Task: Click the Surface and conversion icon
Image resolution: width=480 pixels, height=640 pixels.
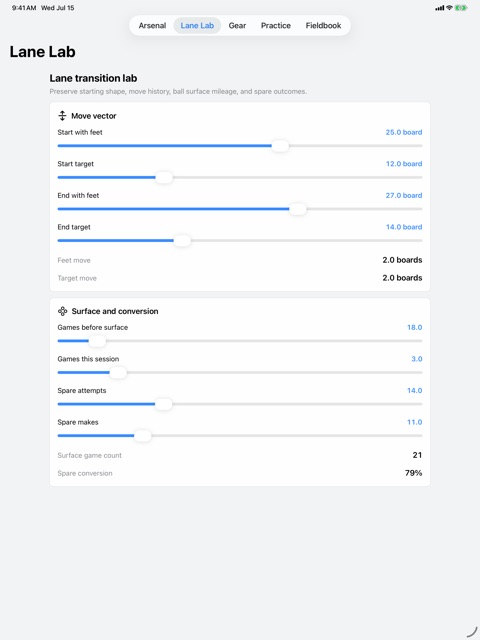Action: click(62, 311)
